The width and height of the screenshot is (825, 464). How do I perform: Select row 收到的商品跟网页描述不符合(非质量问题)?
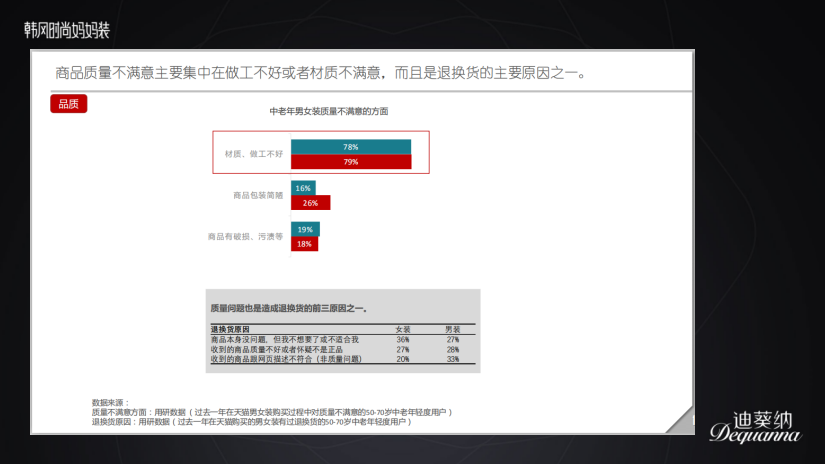click(x=343, y=359)
